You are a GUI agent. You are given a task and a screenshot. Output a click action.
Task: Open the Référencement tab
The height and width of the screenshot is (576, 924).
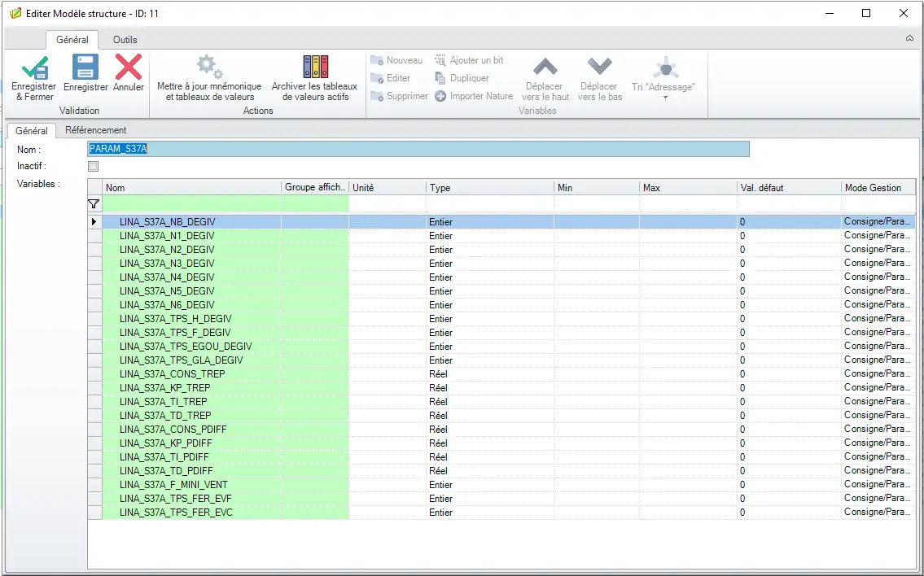point(95,130)
